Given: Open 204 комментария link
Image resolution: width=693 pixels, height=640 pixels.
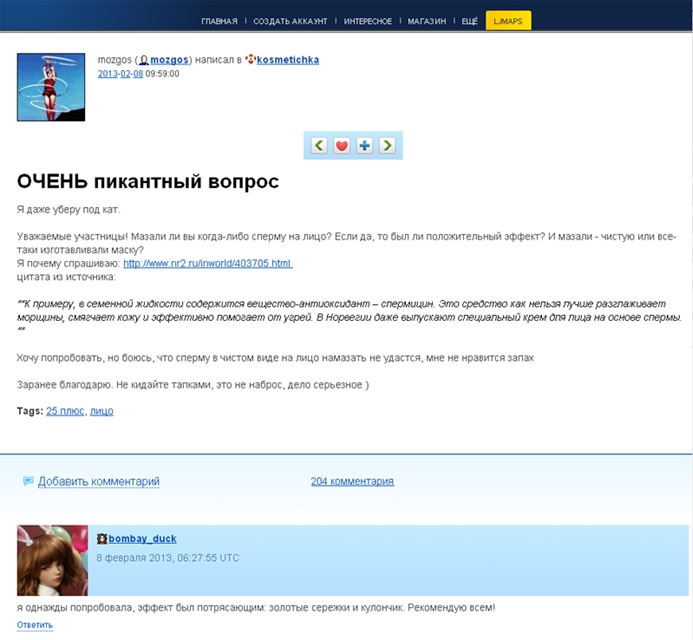Looking at the screenshot, I should point(352,481).
